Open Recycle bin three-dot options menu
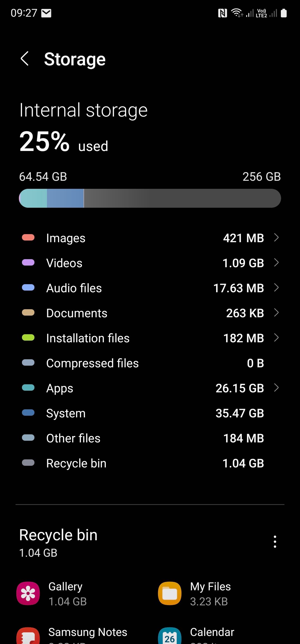Viewport: 300px width, 644px height. (275, 542)
